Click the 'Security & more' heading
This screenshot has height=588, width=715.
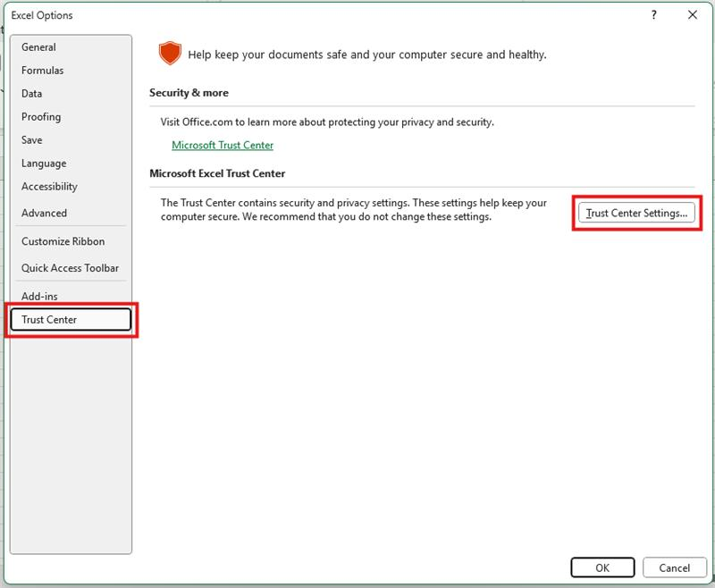pyautogui.click(x=189, y=93)
